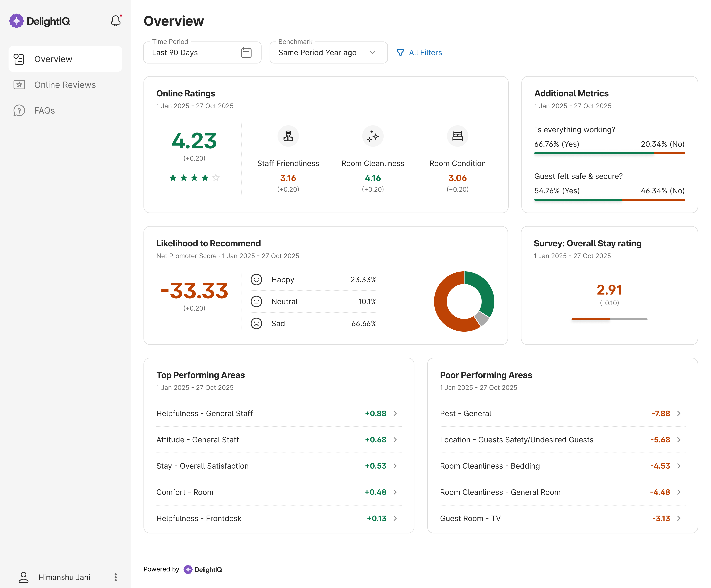Click the Happy smiley face icon
The height and width of the screenshot is (588, 711).
256,280
